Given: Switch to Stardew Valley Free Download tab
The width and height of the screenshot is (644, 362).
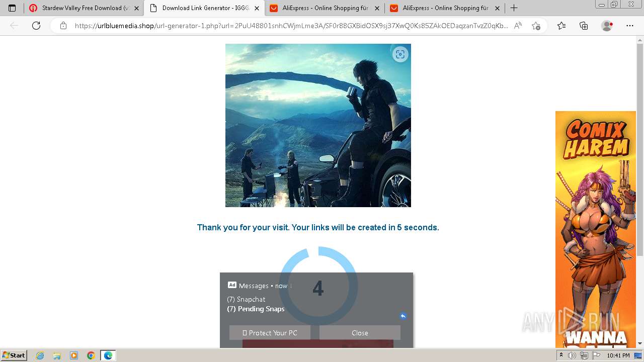Looking at the screenshot, I should coord(84,8).
